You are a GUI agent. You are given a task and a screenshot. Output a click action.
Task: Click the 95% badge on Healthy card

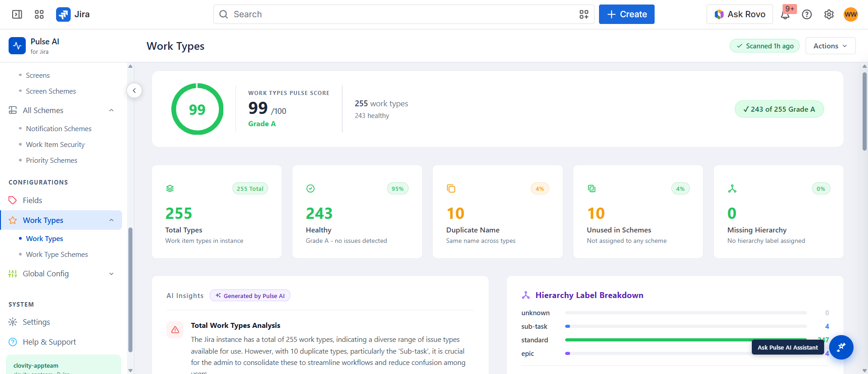398,189
